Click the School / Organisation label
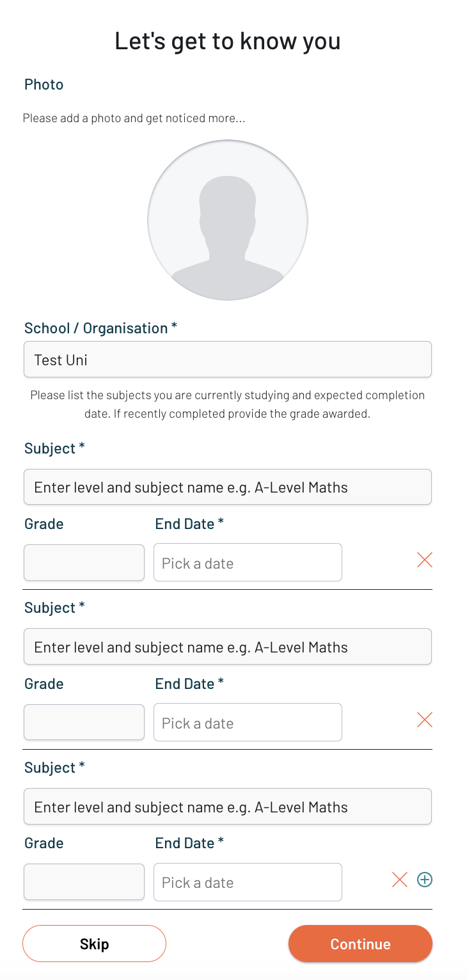This screenshot has height=980, width=467. click(x=100, y=328)
